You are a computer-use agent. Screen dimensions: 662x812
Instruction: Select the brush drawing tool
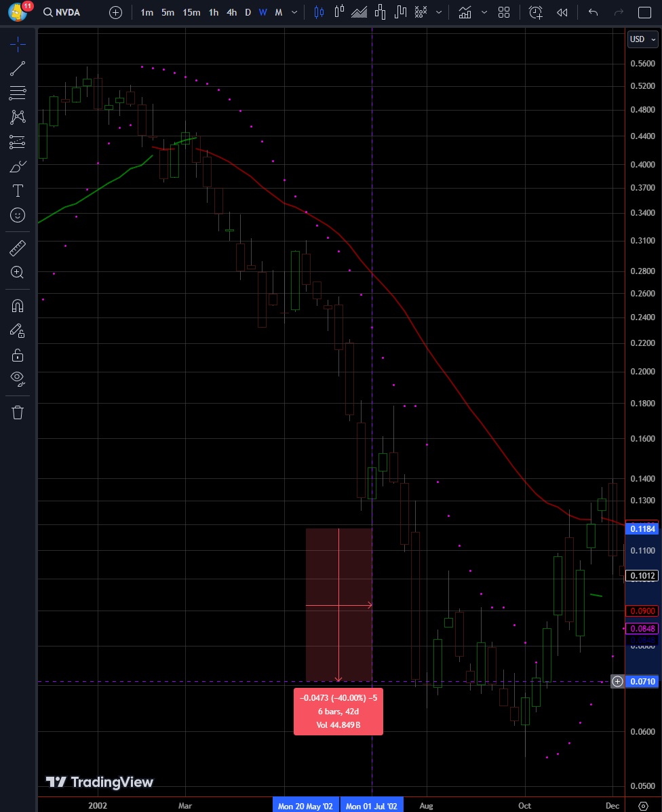coord(18,166)
